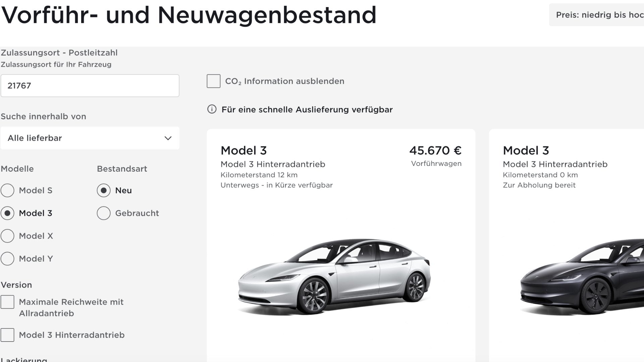Choose the Model X option

(7, 236)
